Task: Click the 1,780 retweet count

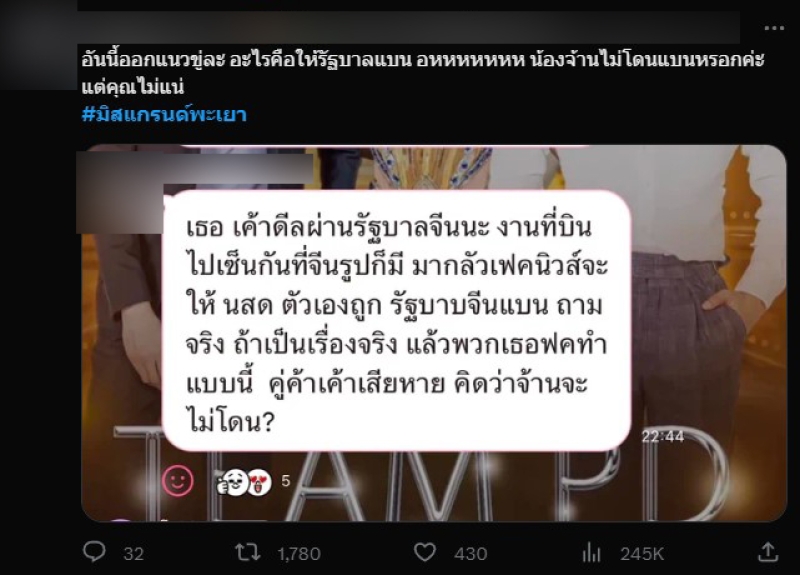Action: pos(299,554)
